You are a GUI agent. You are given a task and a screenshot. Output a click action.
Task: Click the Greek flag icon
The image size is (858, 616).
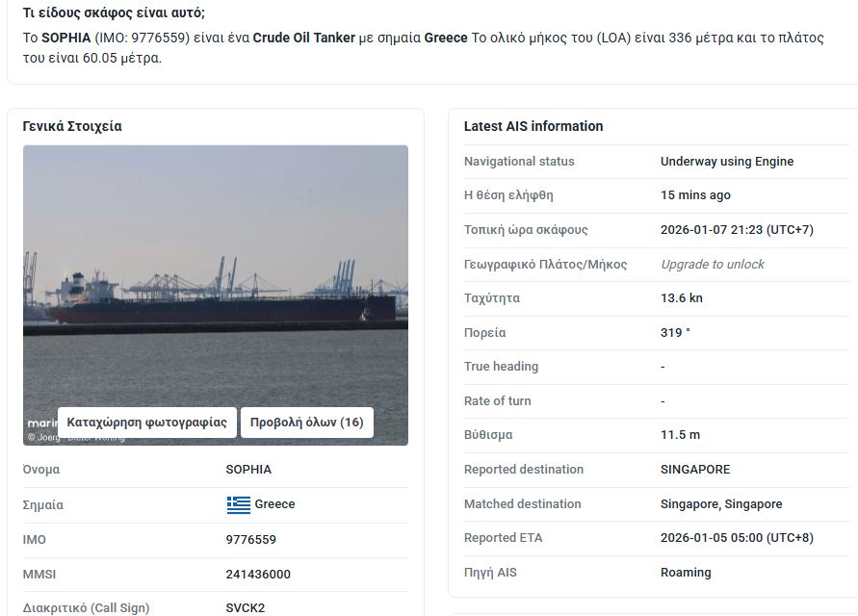(238, 504)
